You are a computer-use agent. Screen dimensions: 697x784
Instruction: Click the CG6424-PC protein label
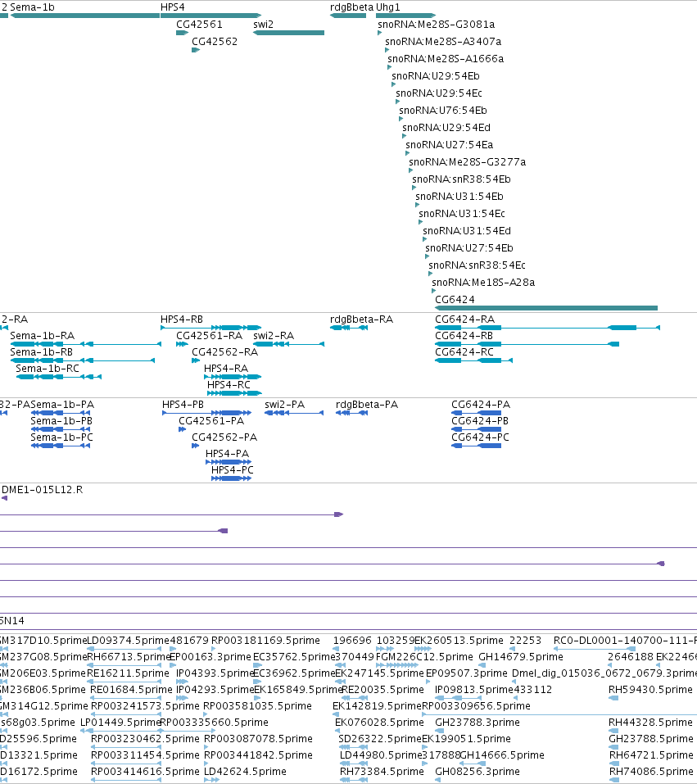click(481, 437)
